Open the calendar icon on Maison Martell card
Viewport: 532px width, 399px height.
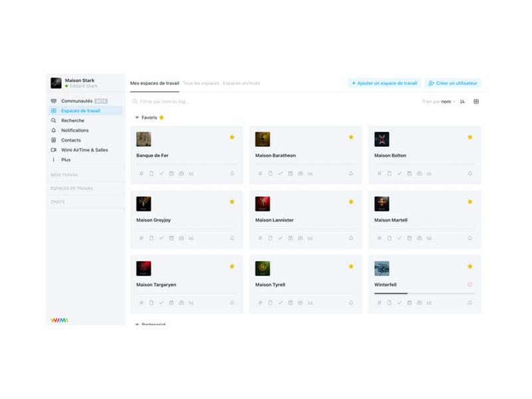click(x=410, y=238)
